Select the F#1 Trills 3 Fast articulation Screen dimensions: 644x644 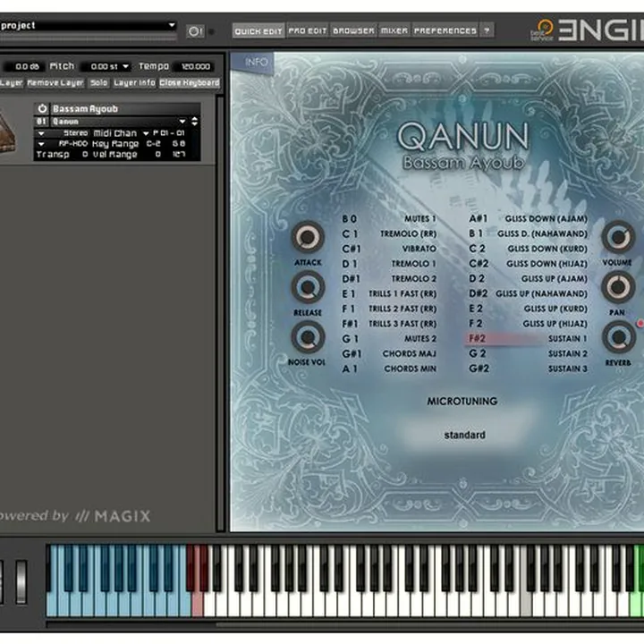point(389,324)
